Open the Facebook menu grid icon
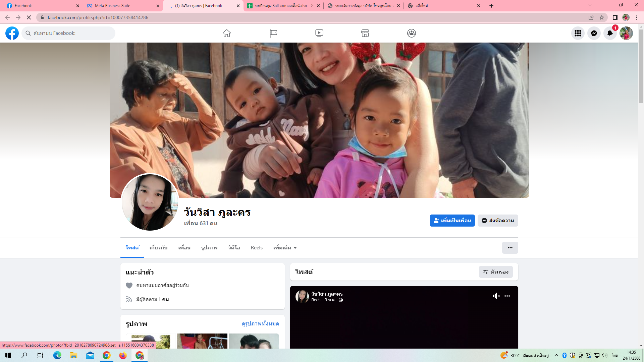The width and height of the screenshot is (644, 362). coord(578,33)
